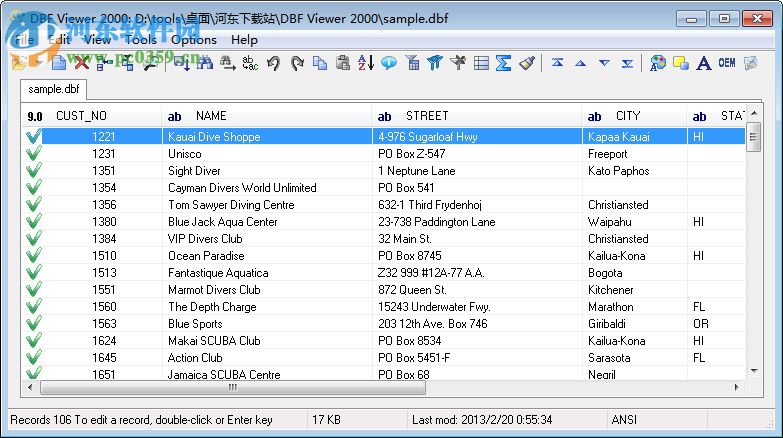
Task: Go to next record down arrow
Action: click(604, 63)
